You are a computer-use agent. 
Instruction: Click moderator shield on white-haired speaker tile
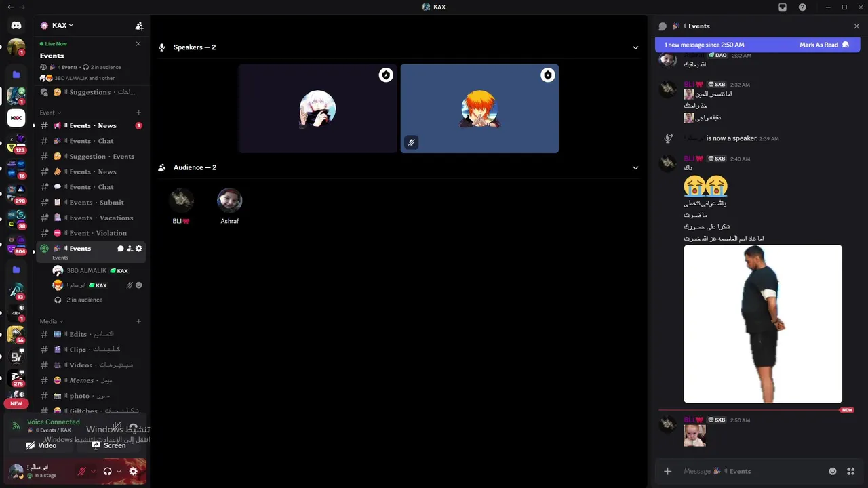pyautogui.click(x=386, y=75)
